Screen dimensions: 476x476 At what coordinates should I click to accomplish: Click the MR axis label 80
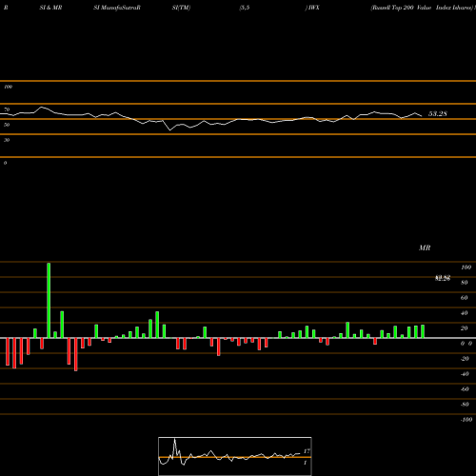point(465,283)
